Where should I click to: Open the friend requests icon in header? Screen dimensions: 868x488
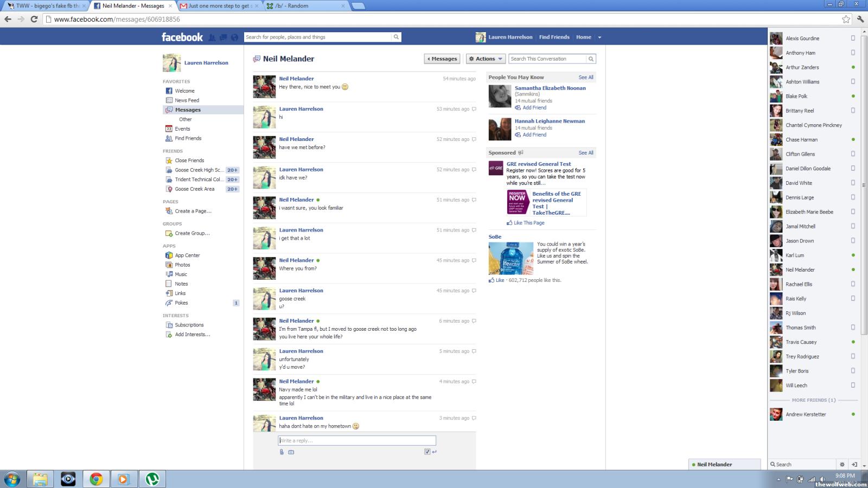point(212,37)
